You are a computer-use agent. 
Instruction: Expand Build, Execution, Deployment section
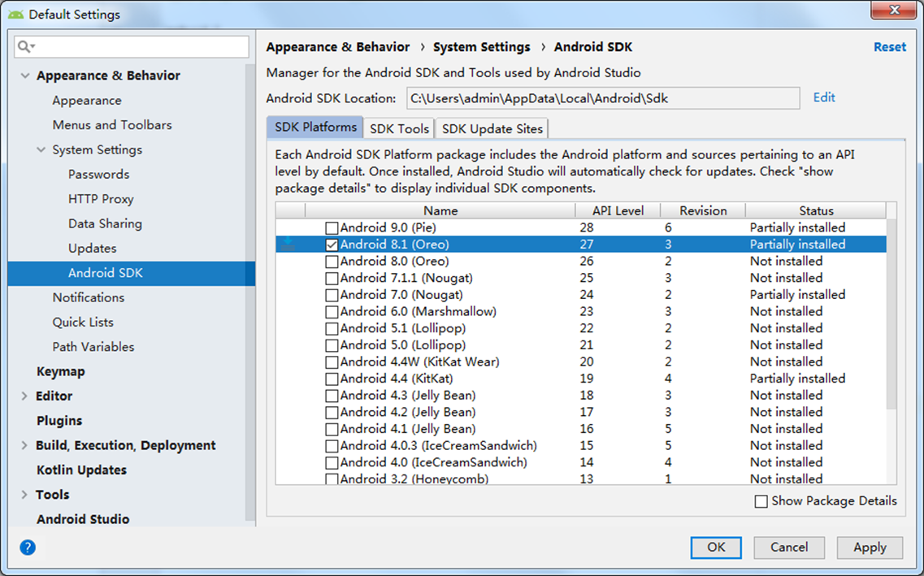tap(24, 445)
